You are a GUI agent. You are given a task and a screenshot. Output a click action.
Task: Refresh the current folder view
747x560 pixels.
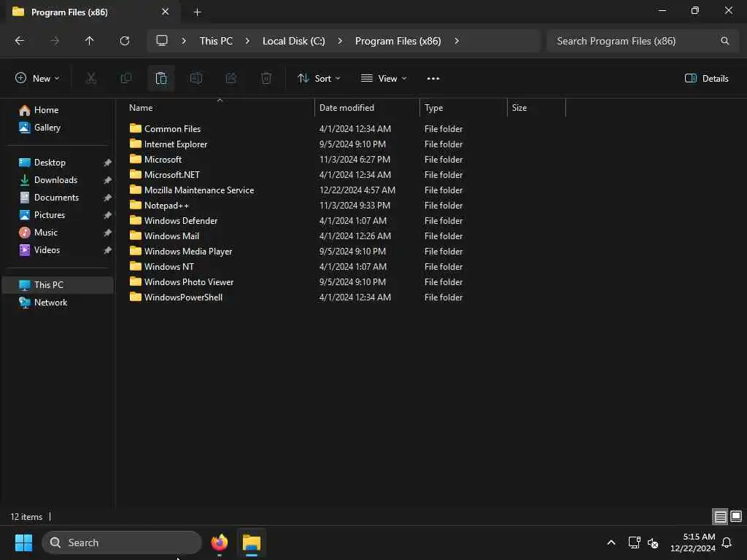[x=124, y=41]
